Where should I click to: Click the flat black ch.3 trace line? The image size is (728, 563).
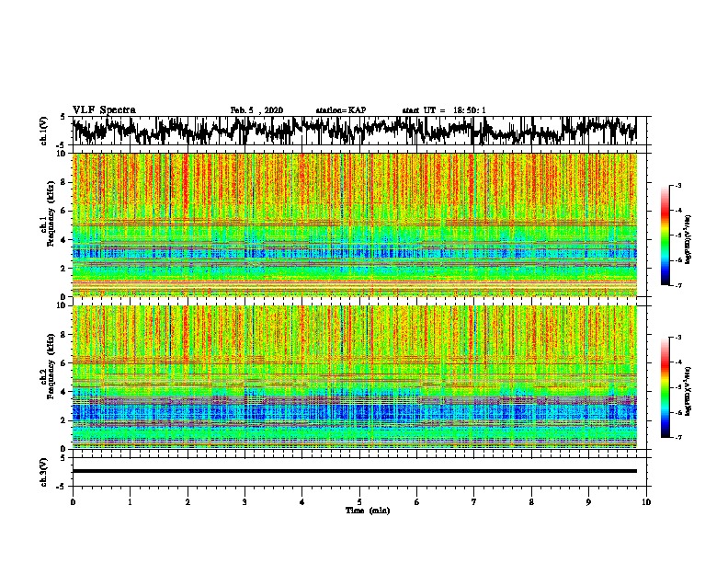355,471
